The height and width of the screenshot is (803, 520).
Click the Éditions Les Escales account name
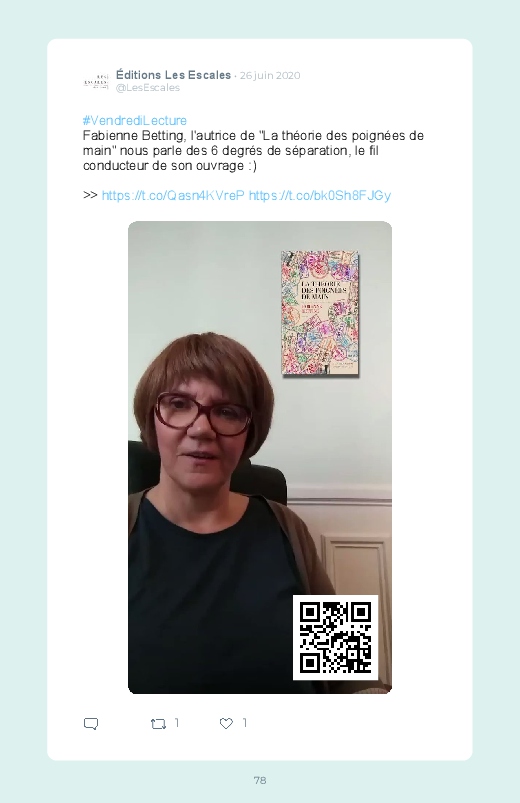pyautogui.click(x=173, y=75)
